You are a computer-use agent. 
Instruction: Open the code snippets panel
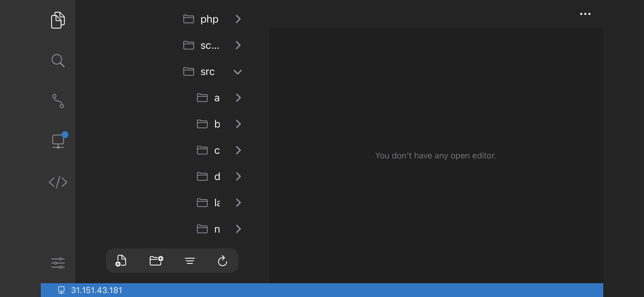pos(58,182)
